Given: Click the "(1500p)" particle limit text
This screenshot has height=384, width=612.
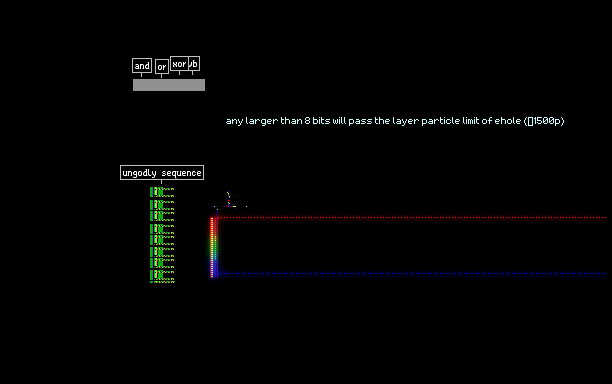Looking at the screenshot, I should coord(544,121).
